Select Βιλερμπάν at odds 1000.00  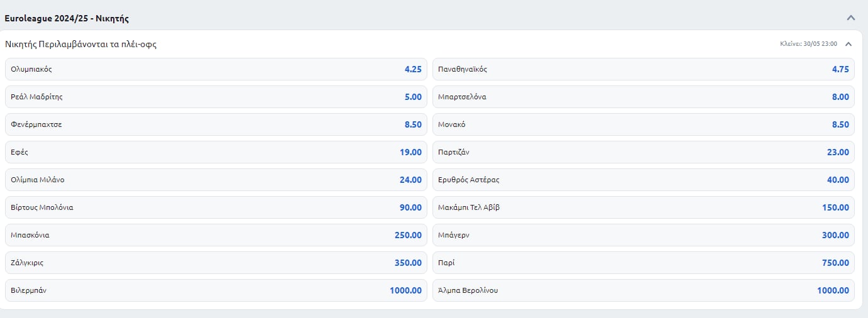pos(216,290)
